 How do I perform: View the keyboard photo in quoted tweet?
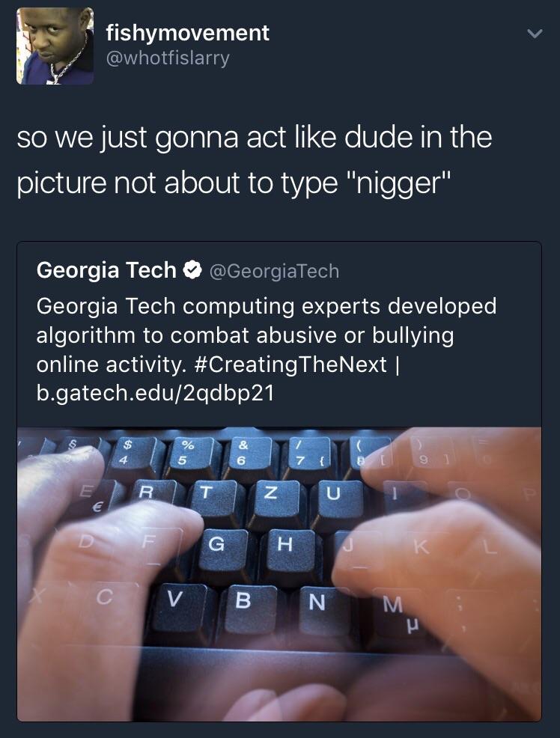pos(279,574)
